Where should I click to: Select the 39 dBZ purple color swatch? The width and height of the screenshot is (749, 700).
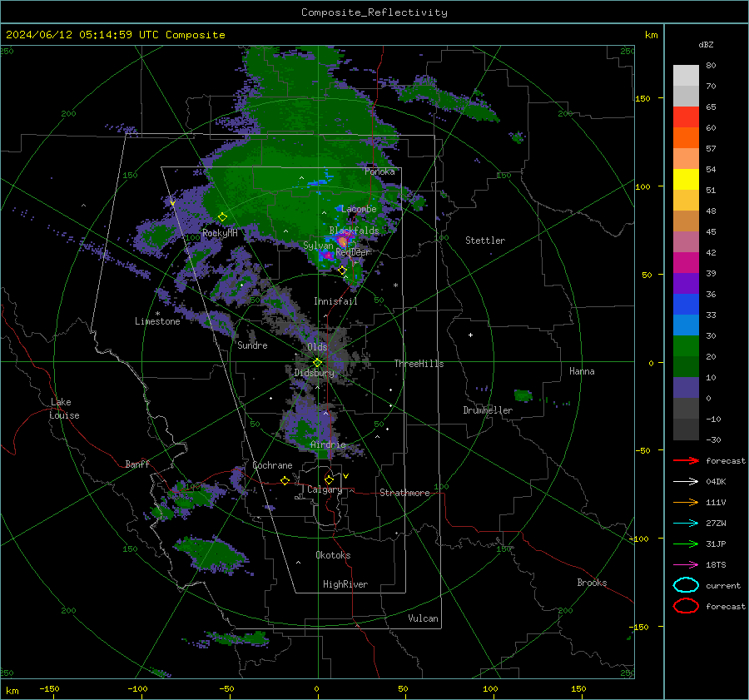[x=686, y=283]
